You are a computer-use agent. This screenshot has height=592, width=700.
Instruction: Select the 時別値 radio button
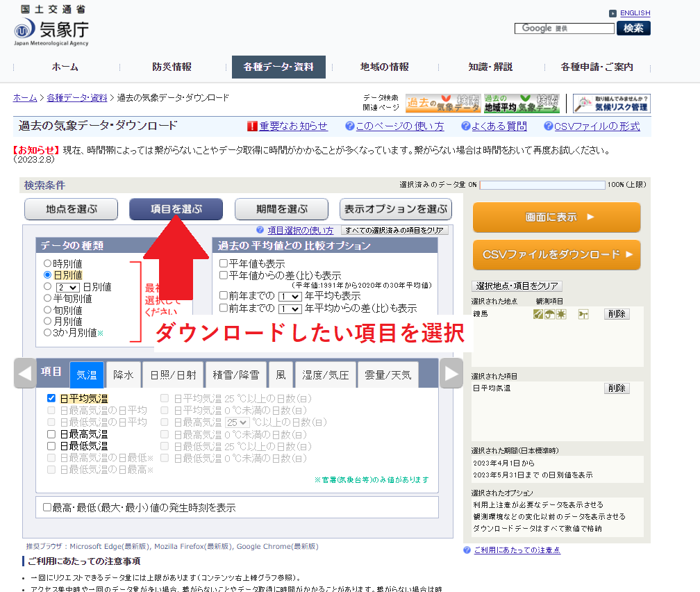(48, 263)
